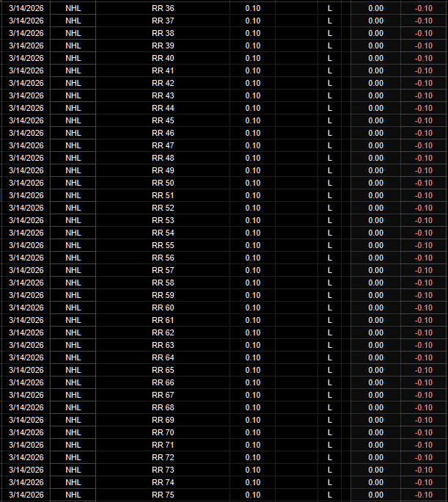Screen dimensions: 448x502
Task: Click the 0.00 payout in the RR 60 row
Action: pos(375,308)
